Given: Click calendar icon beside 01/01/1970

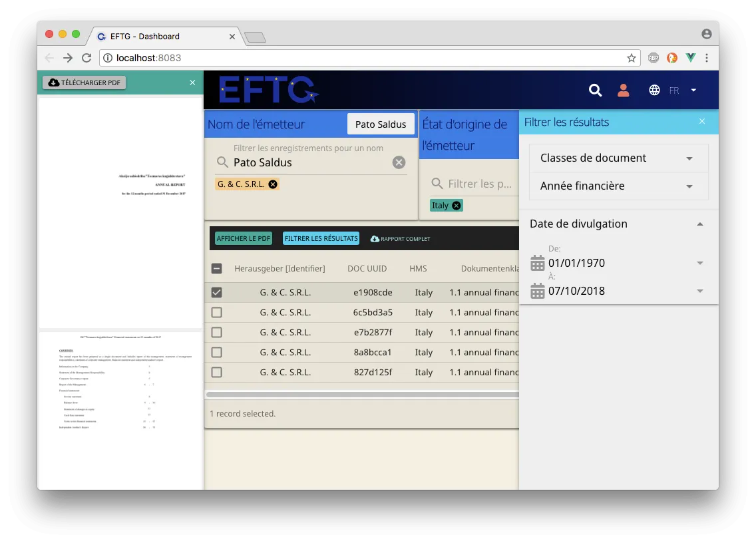Looking at the screenshot, I should coord(537,264).
